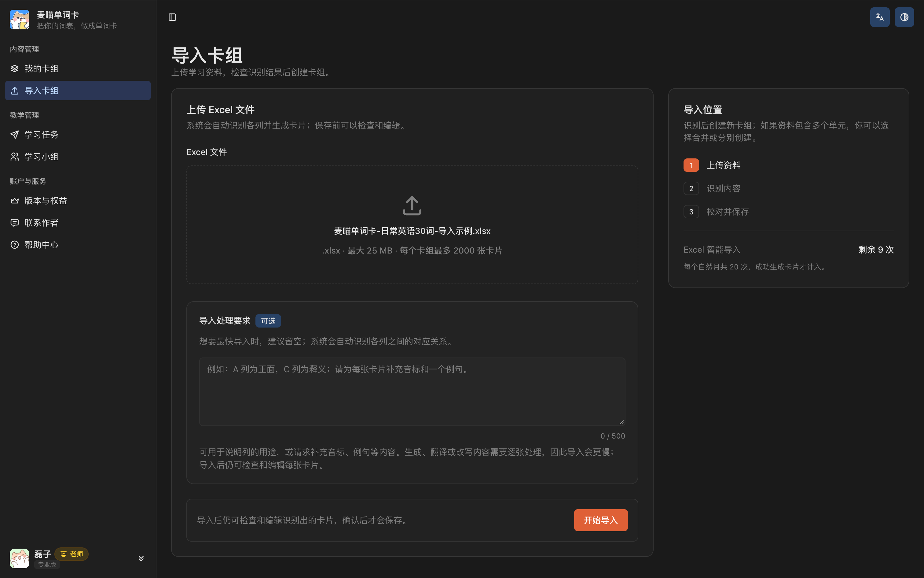Click the uploaded xlsx file name
This screenshot has width=924, height=578.
[x=412, y=231]
